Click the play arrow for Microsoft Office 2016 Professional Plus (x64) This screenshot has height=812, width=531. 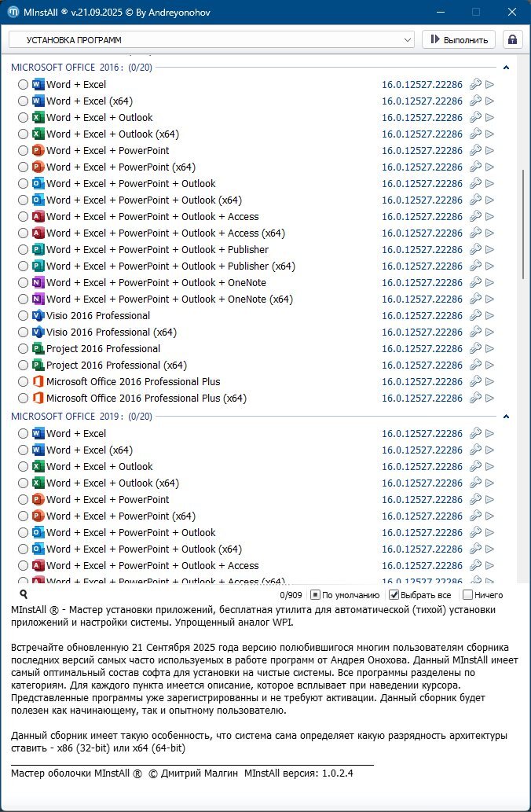point(490,399)
